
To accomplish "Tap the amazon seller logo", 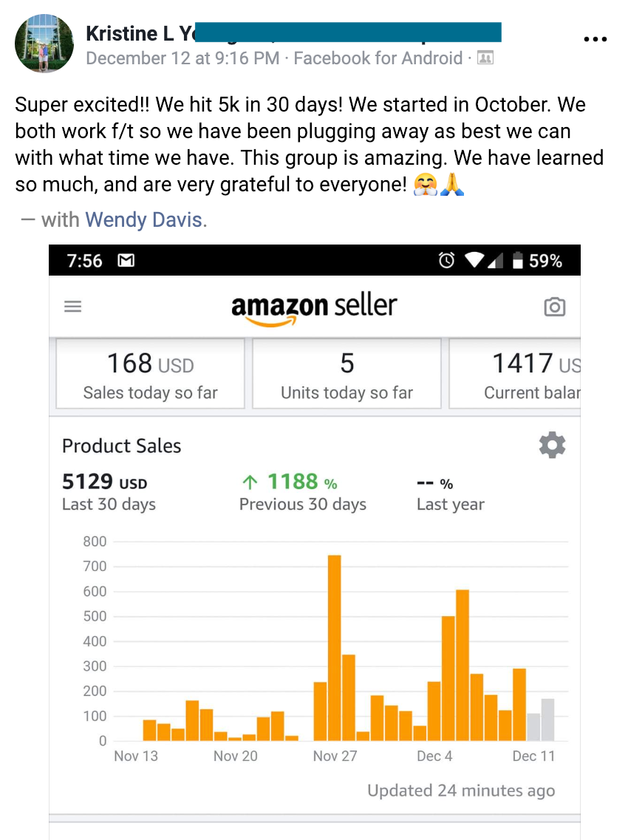I will [x=314, y=307].
